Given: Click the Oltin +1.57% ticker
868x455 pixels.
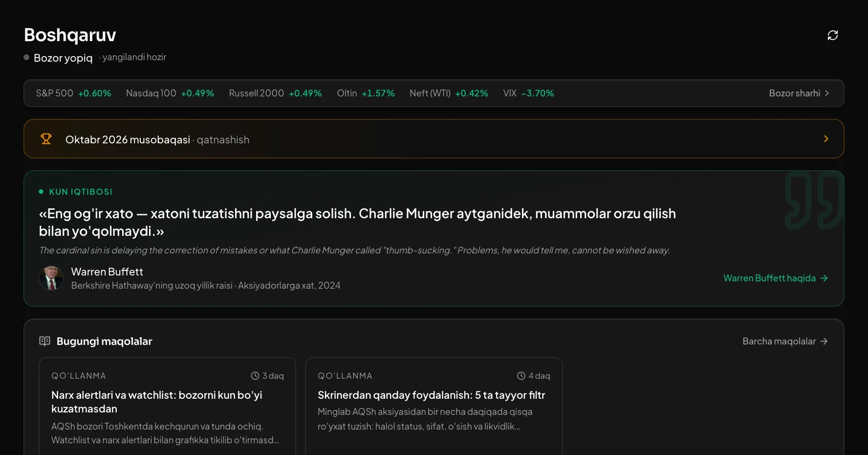Looking at the screenshot, I should pos(366,93).
